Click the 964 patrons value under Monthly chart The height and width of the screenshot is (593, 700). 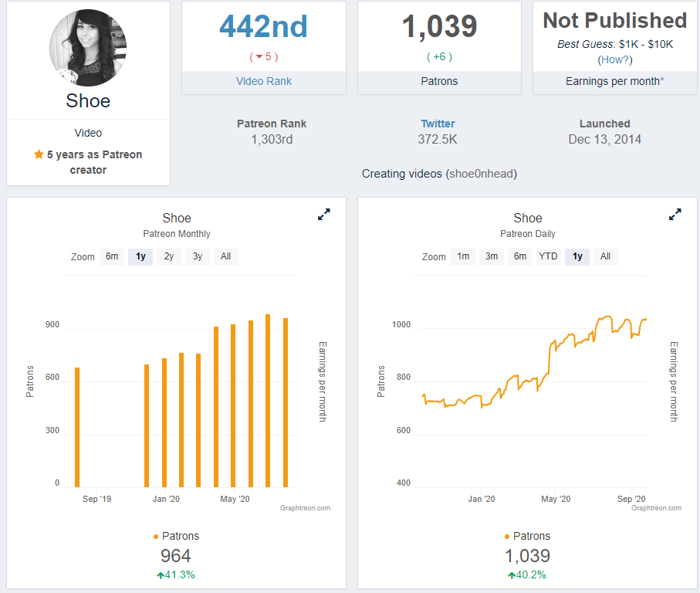[x=176, y=556]
